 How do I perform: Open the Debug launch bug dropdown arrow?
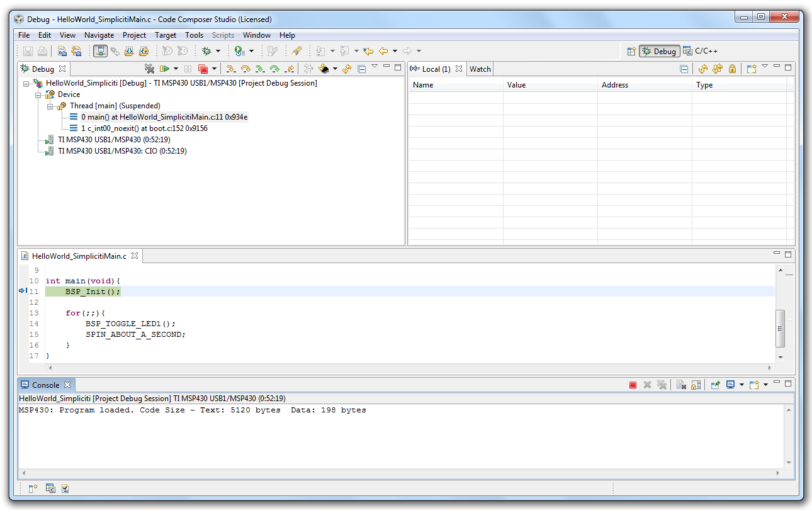coord(218,51)
